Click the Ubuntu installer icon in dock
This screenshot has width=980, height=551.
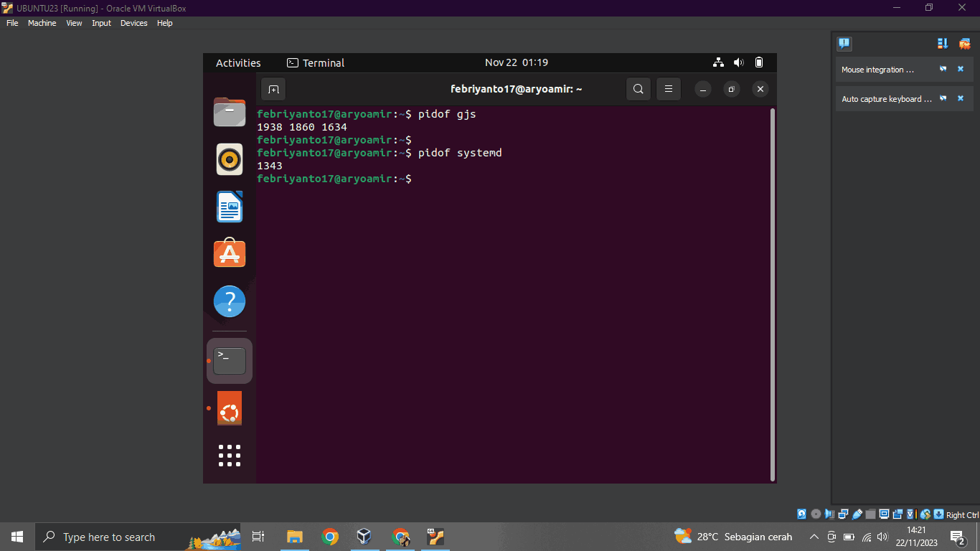click(230, 408)
